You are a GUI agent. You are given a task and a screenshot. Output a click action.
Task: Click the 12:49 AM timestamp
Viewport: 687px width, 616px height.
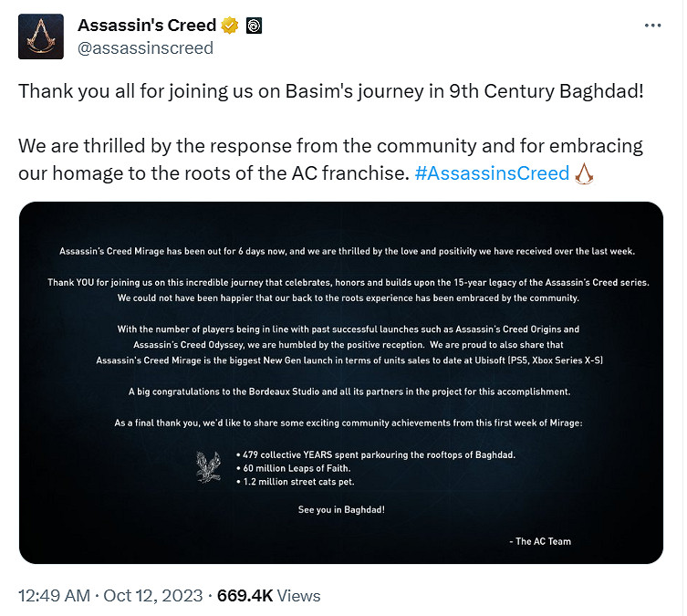tap(54, 596)
